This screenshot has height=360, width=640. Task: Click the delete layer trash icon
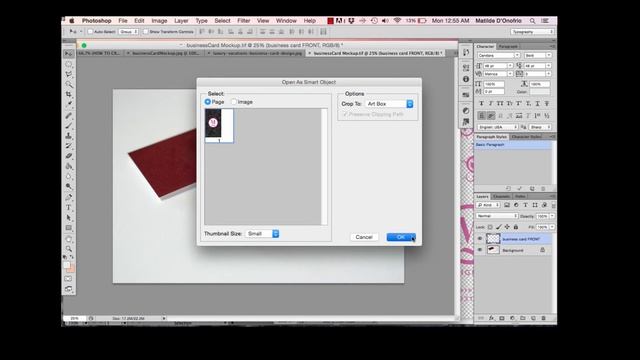543,318
